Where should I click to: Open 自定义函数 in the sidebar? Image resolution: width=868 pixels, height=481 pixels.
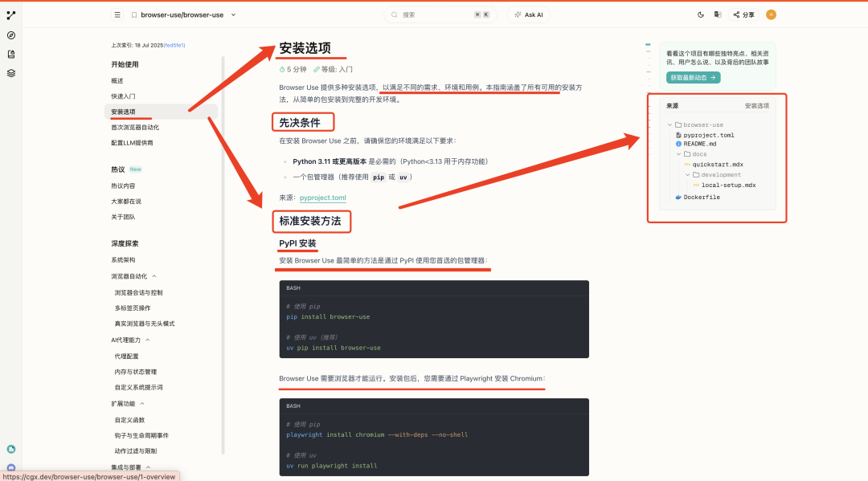[x=129, y=420]
